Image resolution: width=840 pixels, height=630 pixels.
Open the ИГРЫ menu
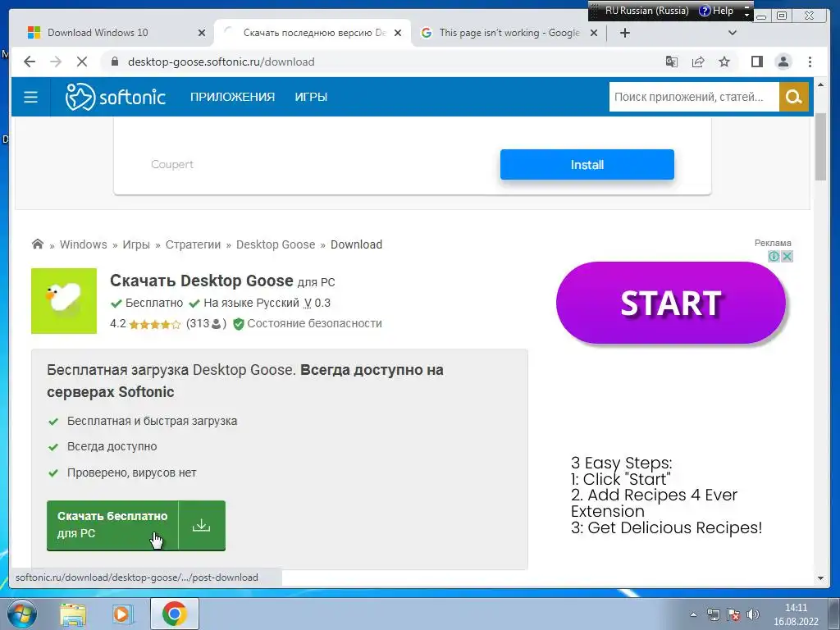[x=311, y=97]
